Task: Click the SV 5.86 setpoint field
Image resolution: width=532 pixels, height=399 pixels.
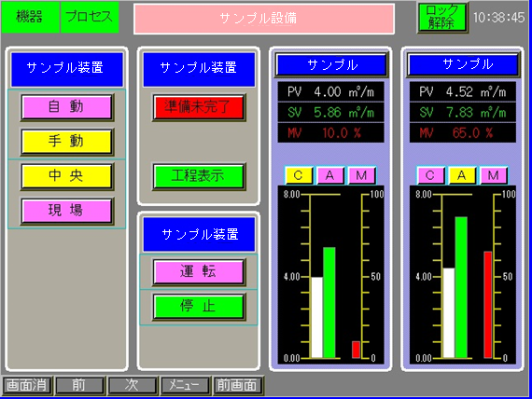Action: pyautogui.click(x=330, y=112)
